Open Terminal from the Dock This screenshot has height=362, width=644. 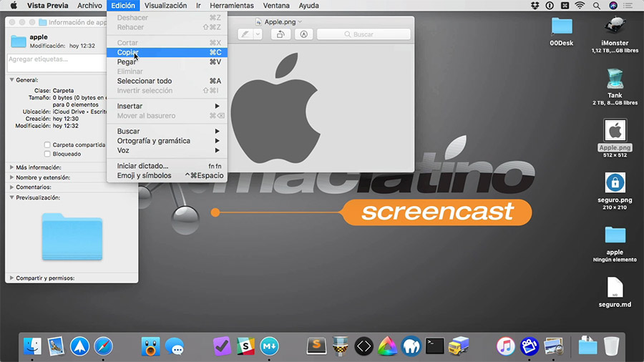(434, 346)
